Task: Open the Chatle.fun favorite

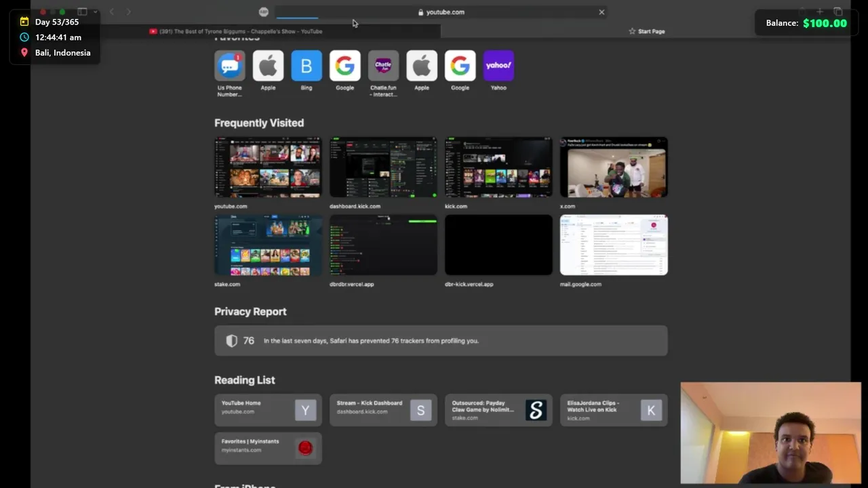Action: [383, 66]
